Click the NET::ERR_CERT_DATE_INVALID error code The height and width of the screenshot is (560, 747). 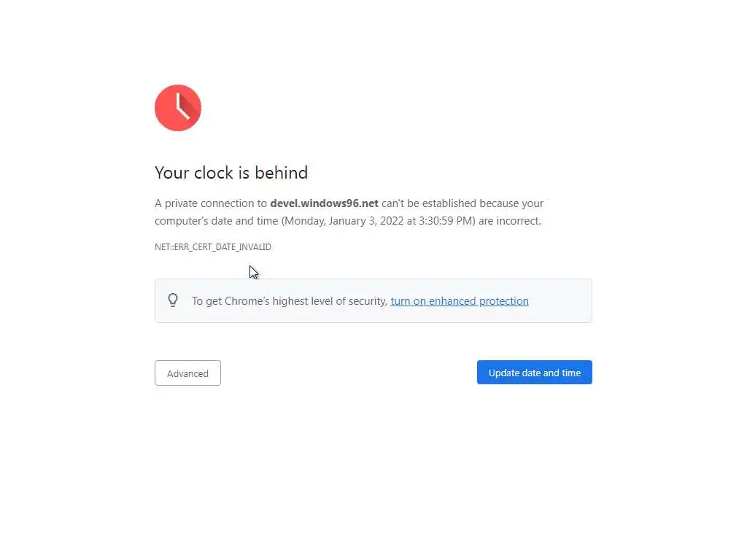213,247
